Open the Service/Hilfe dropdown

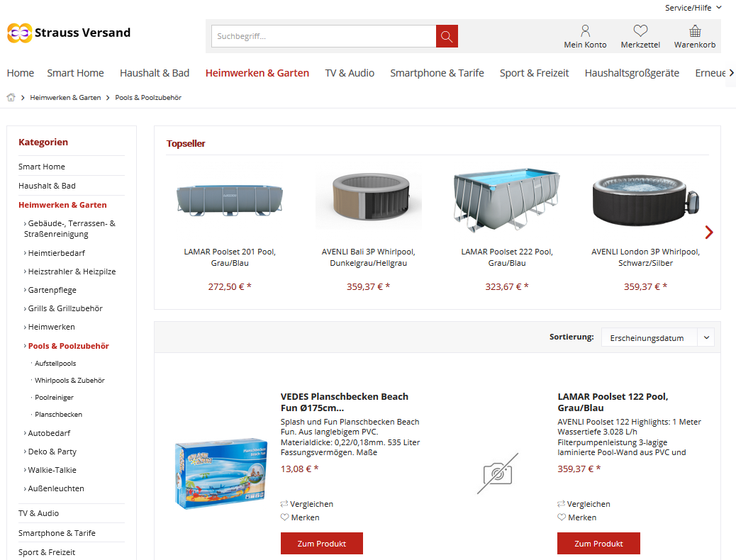pyautogui.click(x=693, y=8)
